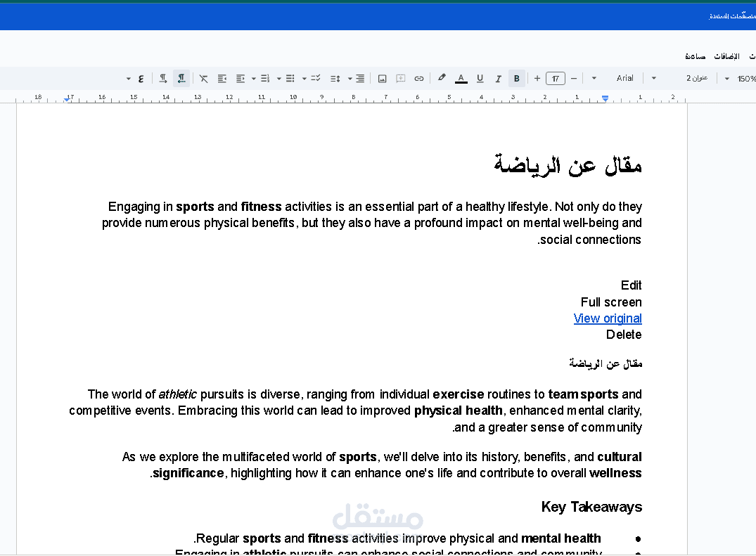Click the insert image icon
Viewport: 756px width, 556px height.
click(x=382, y=79)
